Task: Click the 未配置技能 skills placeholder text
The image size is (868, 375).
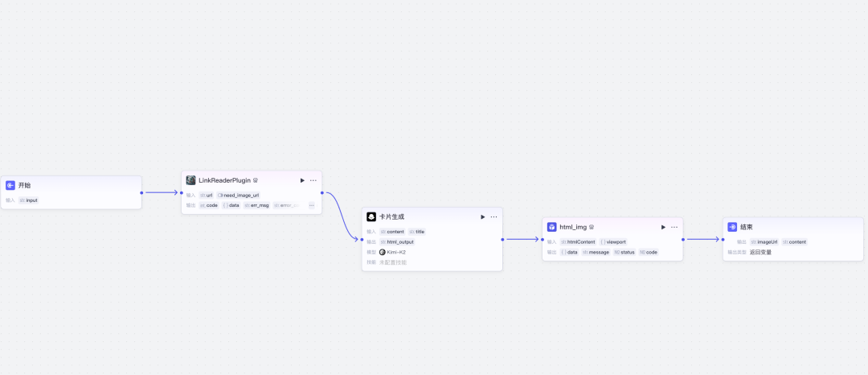Action: point(393,262)
